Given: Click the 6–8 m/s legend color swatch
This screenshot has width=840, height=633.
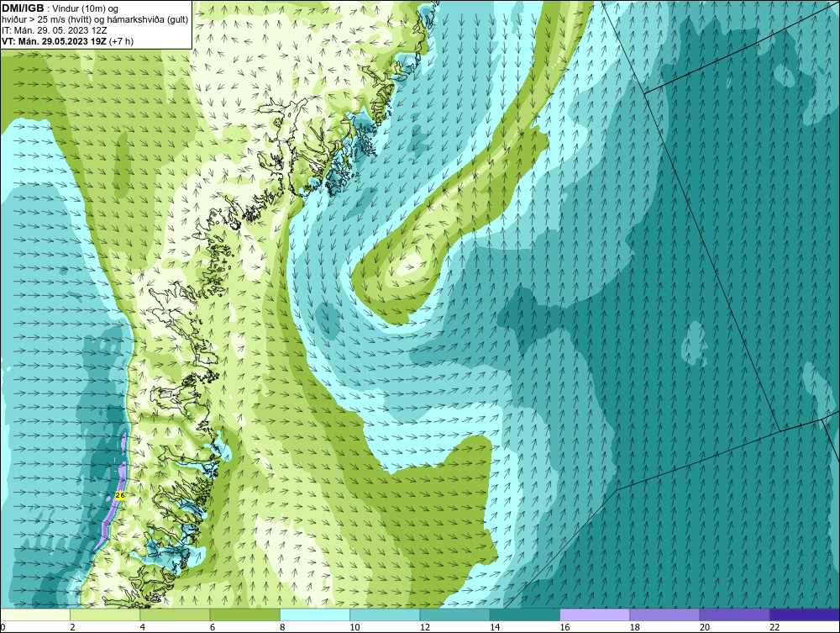Looking at the screenshot, I should coord(244,615).
